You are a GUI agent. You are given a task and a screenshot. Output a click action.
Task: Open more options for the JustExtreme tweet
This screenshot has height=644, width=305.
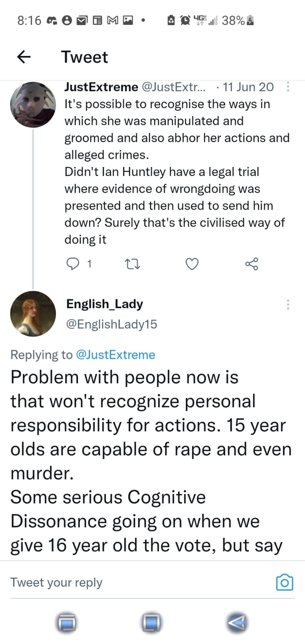coord(288,87)
